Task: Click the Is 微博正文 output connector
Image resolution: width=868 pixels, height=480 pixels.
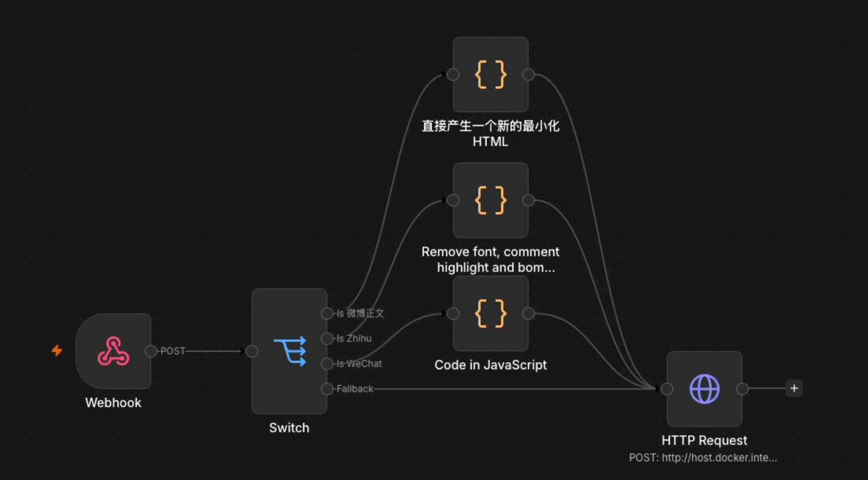Action: [327, 313]
